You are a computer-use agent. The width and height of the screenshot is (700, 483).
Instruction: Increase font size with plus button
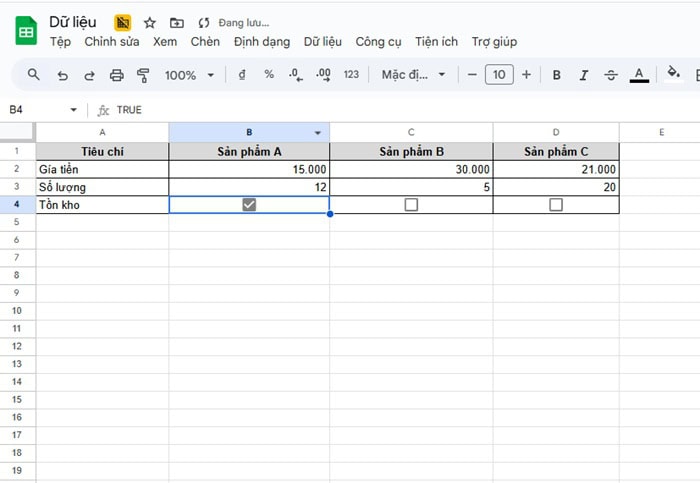(526, 75)
